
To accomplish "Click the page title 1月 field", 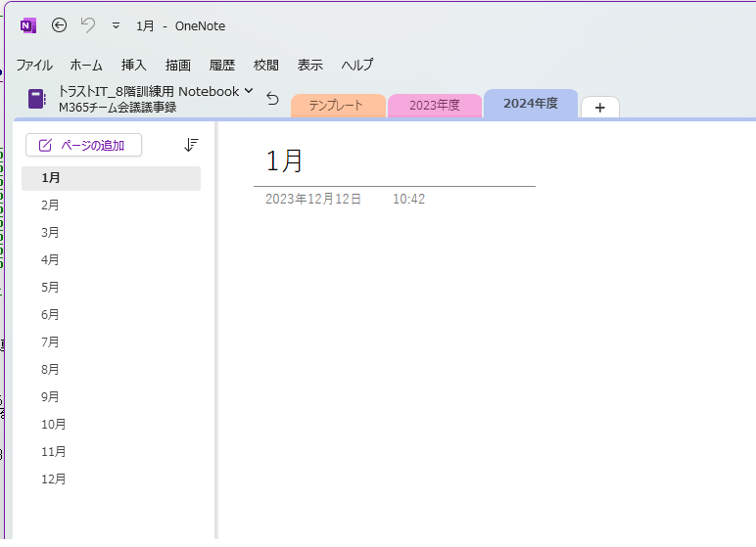I will pos(285,160).
